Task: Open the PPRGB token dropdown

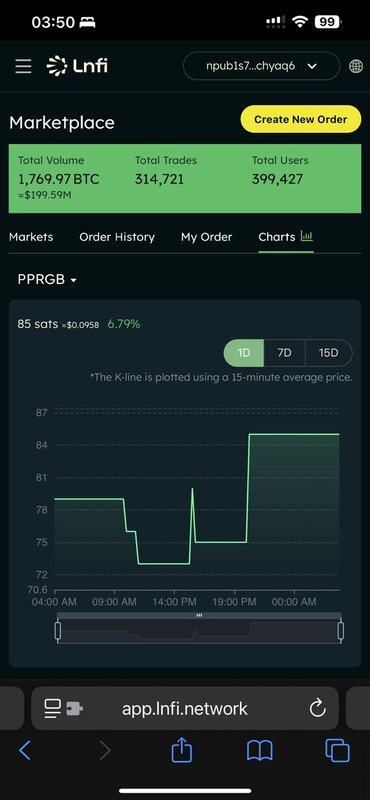Action: click(47, 280)
